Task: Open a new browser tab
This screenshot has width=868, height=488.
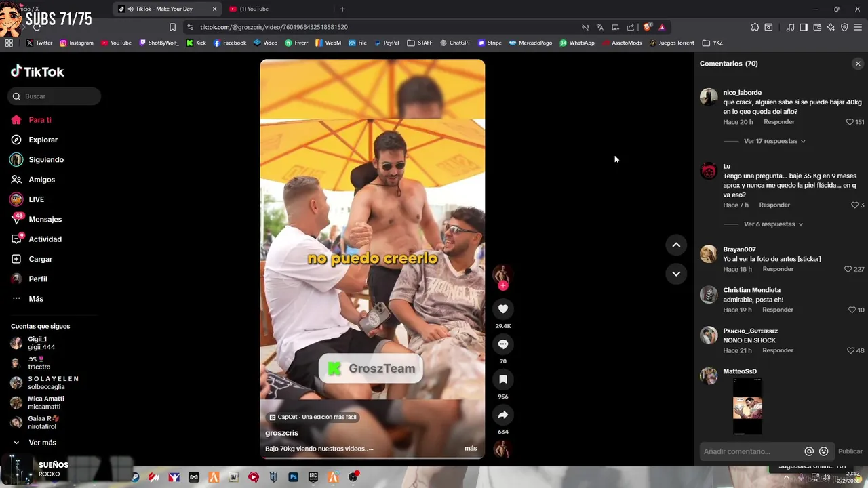Action: pos(342,9)
